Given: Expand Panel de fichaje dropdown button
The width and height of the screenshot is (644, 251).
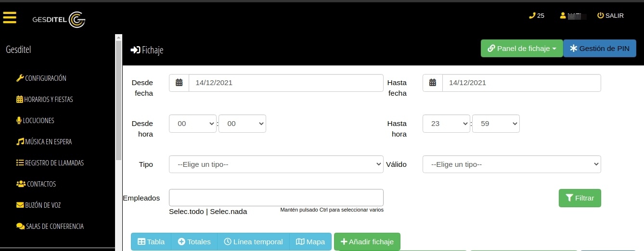Looking at the screenshot, I should click(522, 49).
